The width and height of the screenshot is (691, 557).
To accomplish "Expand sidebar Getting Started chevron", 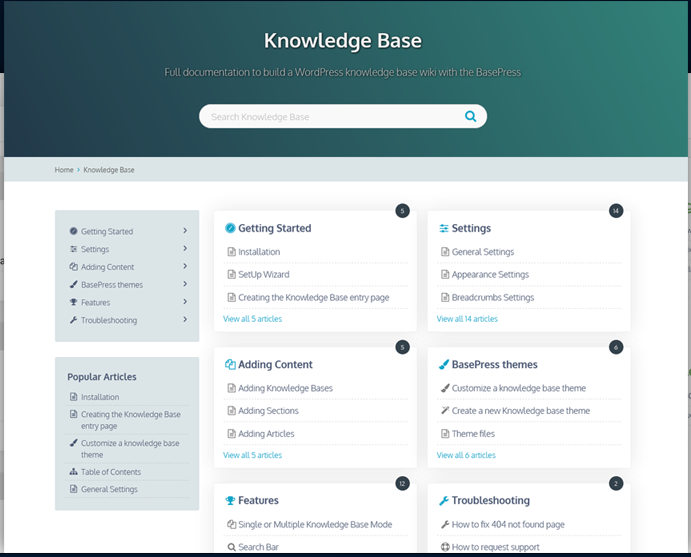I will point(185,230).
